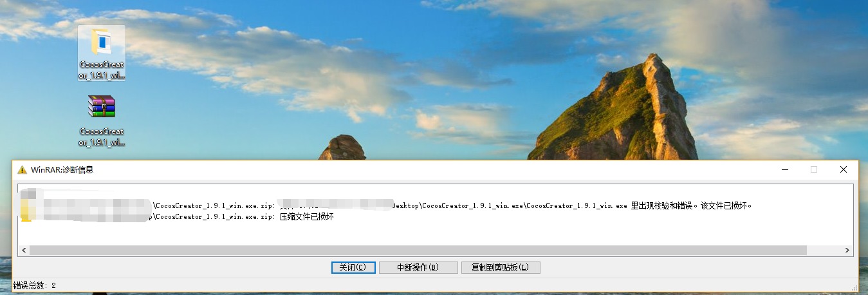
Task: Click the yellow icon beside first error line
Action: tap(25, 205)
